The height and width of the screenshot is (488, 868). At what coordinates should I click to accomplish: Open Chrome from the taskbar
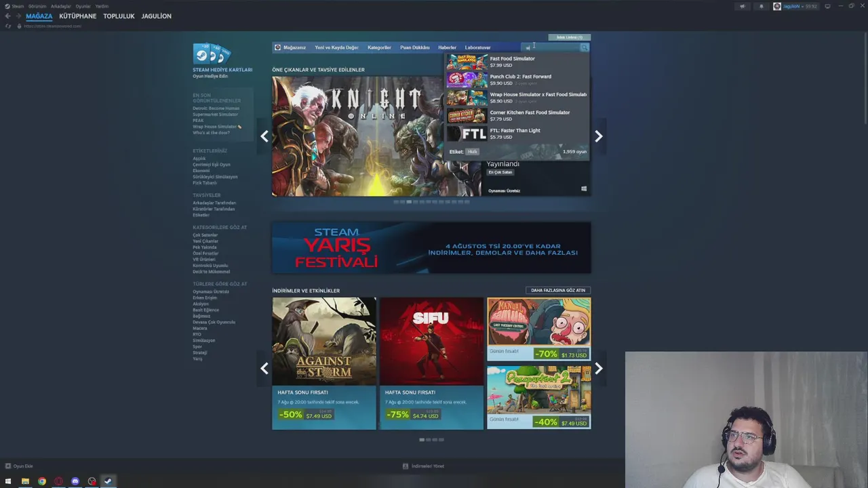(x=42, y=481)
